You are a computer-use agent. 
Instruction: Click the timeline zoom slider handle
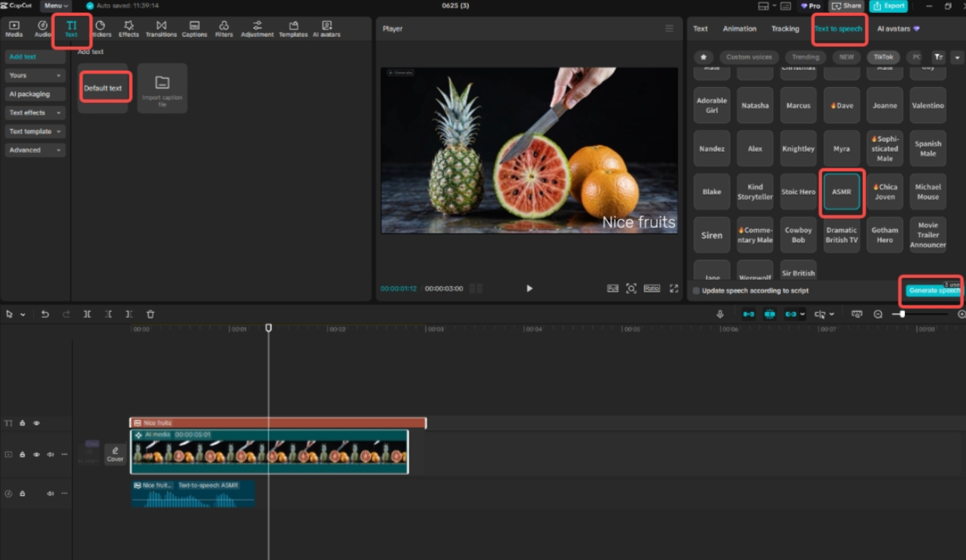pos(902,314)
